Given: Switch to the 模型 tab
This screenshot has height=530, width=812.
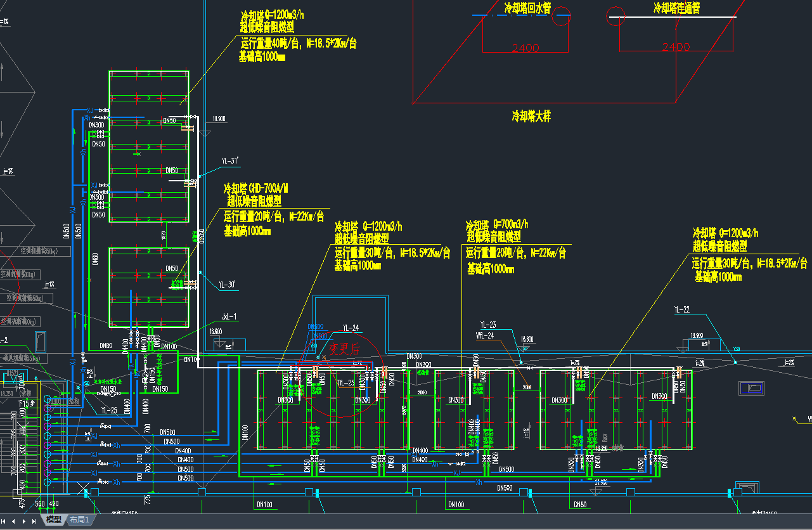Looking at the screenshot, I should click(54, 520).
